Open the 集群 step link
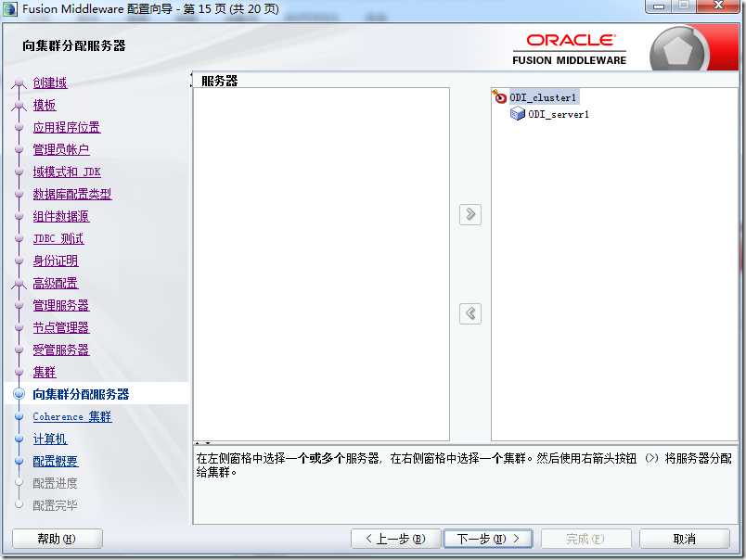The width and height of the screenshot is (746, 560). point(45,372)
